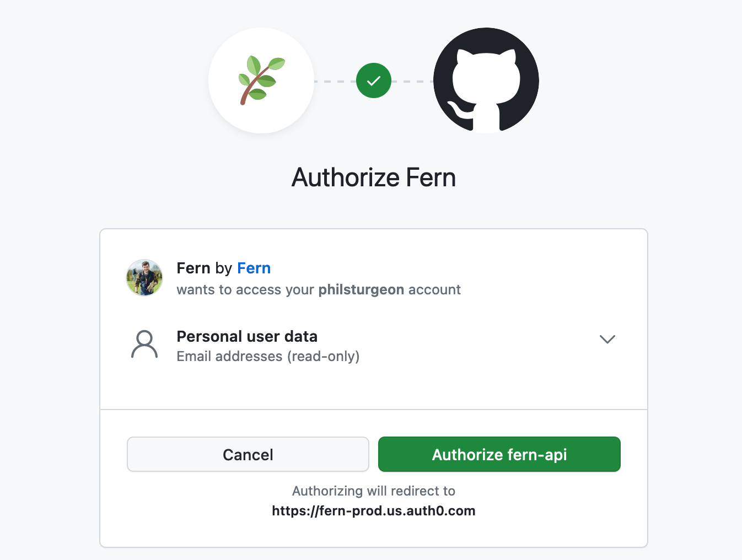Image resolution: width=742 pixels, height=560 pixels.
Task: Click the Authorize Fern page heading
Action: (x=374, y=177)
